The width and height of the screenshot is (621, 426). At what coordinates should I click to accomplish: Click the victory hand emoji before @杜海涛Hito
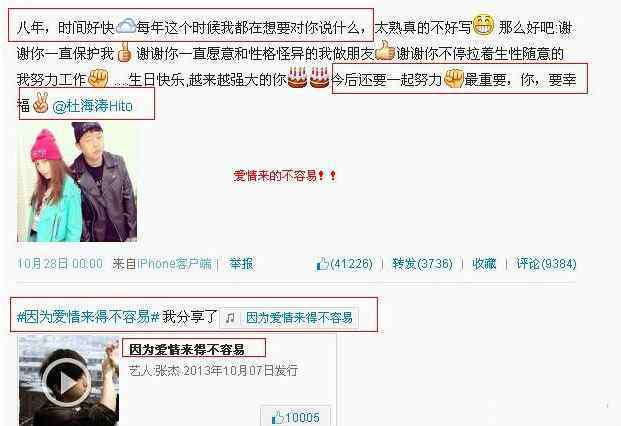[x=40, y=103]
